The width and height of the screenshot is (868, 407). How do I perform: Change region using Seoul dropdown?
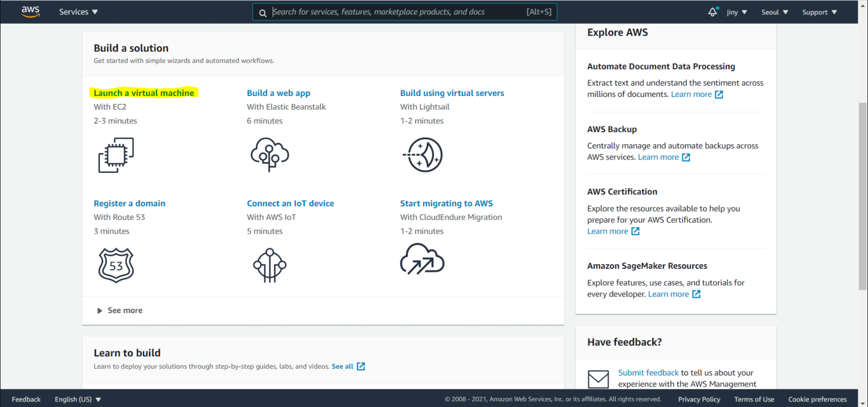click(x=774, y=12)
